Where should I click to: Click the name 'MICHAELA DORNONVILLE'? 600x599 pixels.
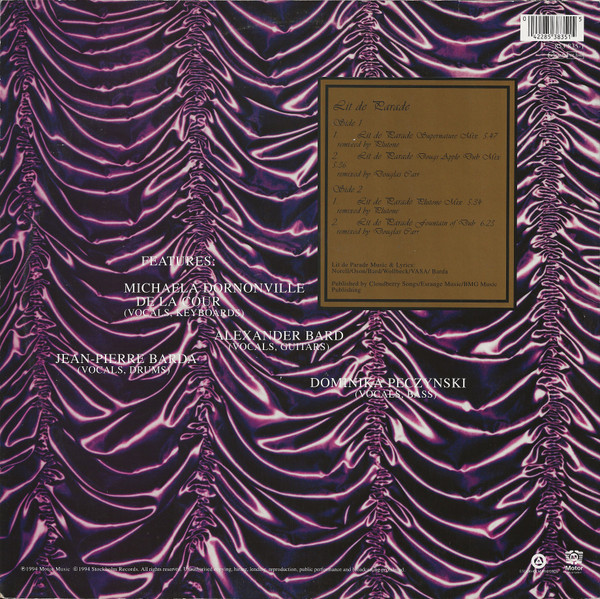pos(214,288)
